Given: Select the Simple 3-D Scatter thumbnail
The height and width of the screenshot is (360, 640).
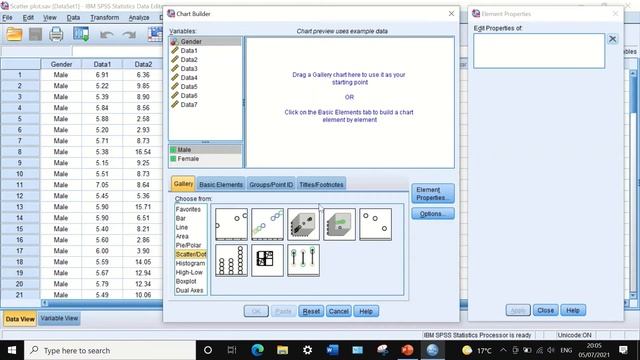Looking at the screenshot, I should click(303, 224).
